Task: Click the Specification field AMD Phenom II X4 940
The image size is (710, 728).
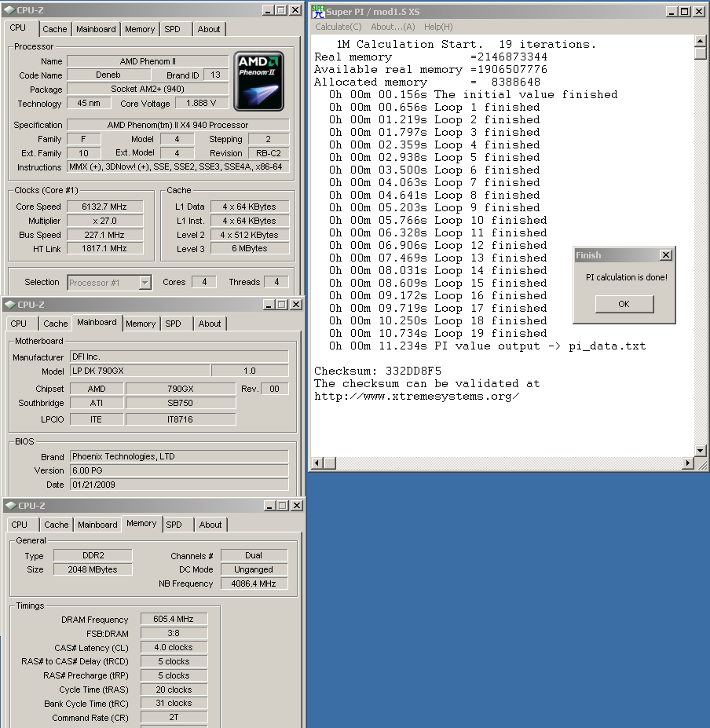Action: [x=177, y=125]
